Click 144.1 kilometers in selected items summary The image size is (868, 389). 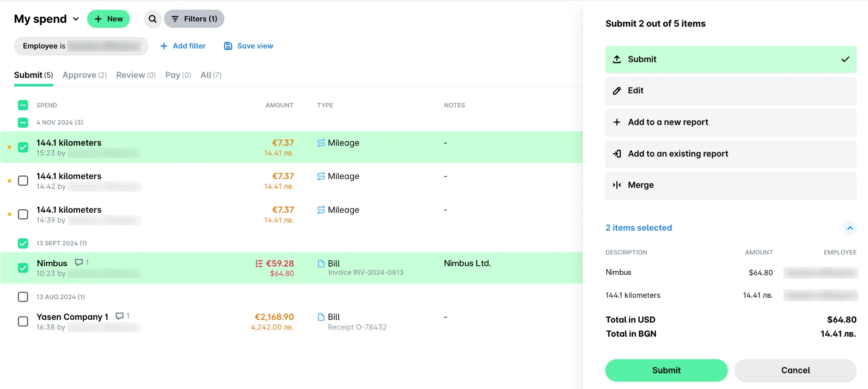coord(633,295)
